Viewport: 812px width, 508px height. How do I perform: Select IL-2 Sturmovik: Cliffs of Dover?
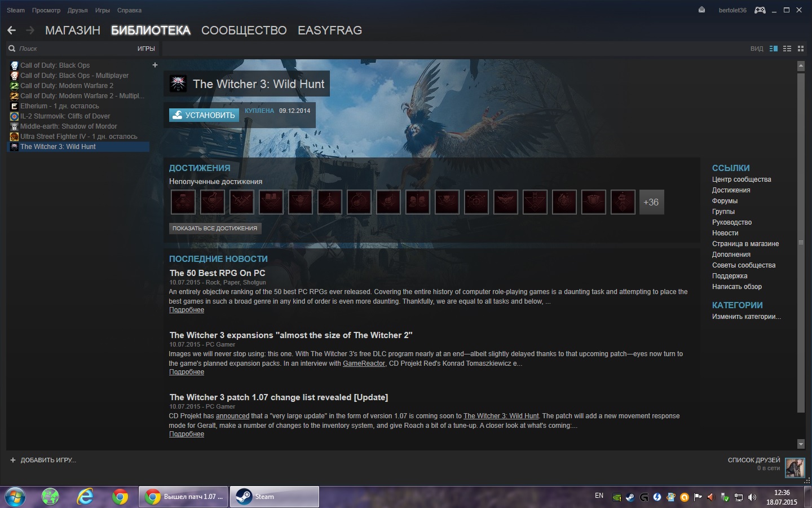(65, 116)
